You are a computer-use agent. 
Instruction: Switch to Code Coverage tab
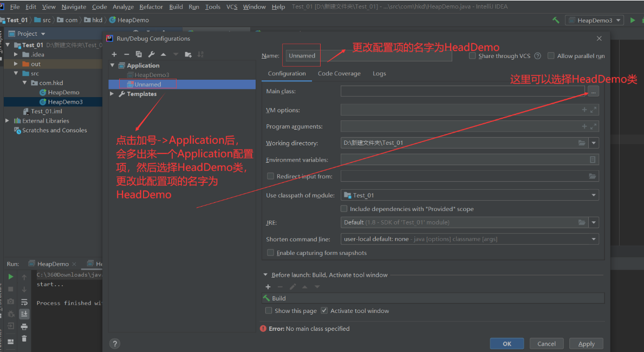tap(339, 74)
